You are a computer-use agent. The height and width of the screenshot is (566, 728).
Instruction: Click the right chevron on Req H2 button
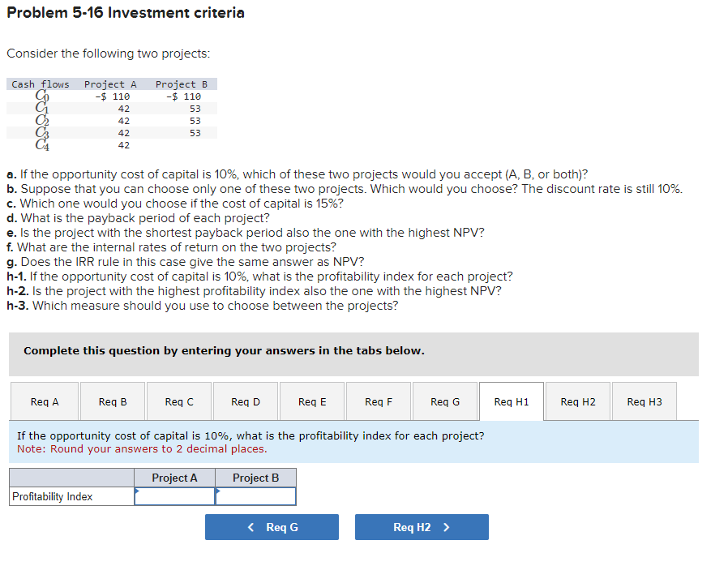(449, 526)
